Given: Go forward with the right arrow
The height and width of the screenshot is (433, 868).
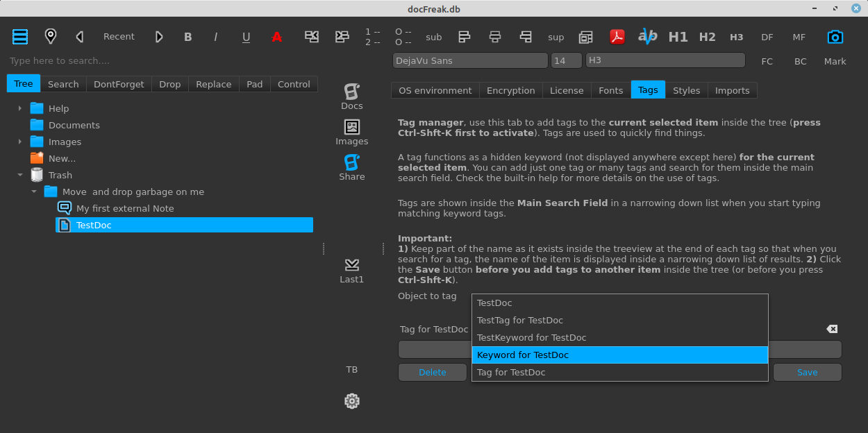Looking at the screenshot, I should click(x=159, y=37).
